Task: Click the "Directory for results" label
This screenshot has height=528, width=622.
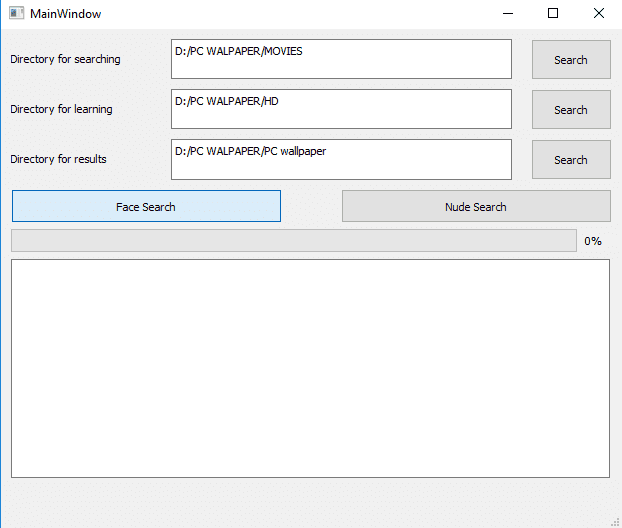Action: [x=58, y=159]
